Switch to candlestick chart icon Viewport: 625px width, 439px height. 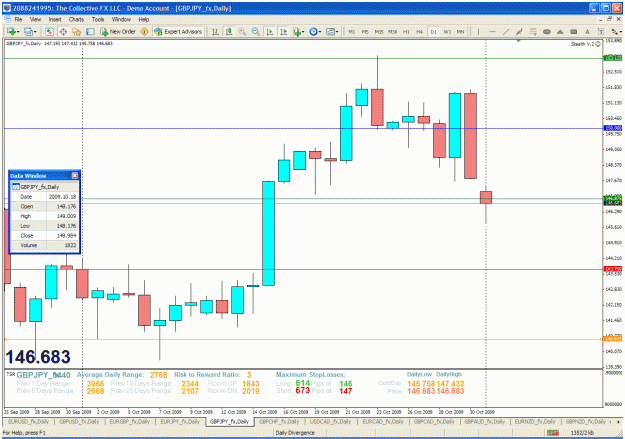(x=229, y=31)
